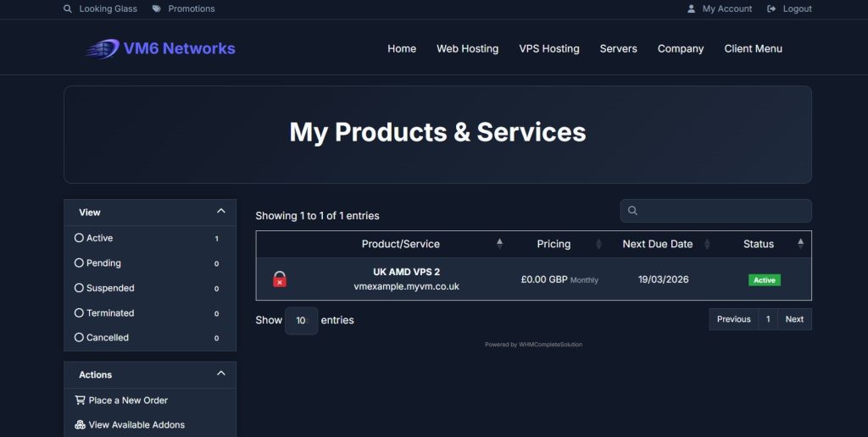This screenshot has width=868, height=437.
Task: Click the Promotions tag icon
Action: coord(157,8)
